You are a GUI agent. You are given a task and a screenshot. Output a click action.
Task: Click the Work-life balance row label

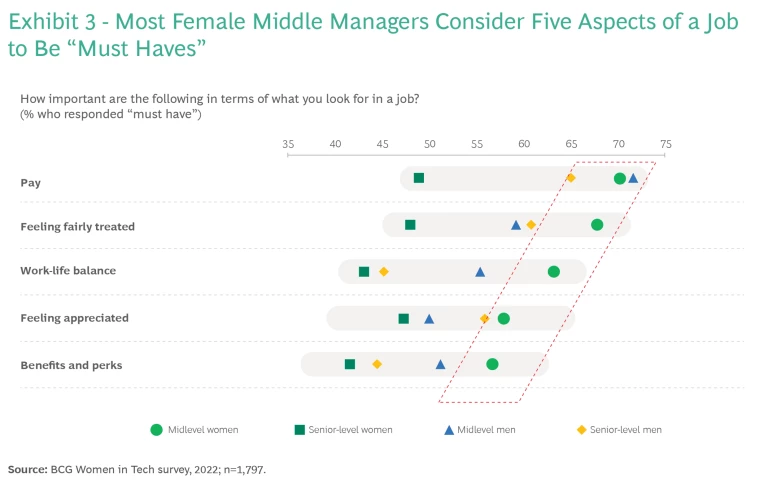(x=68, y=271)
